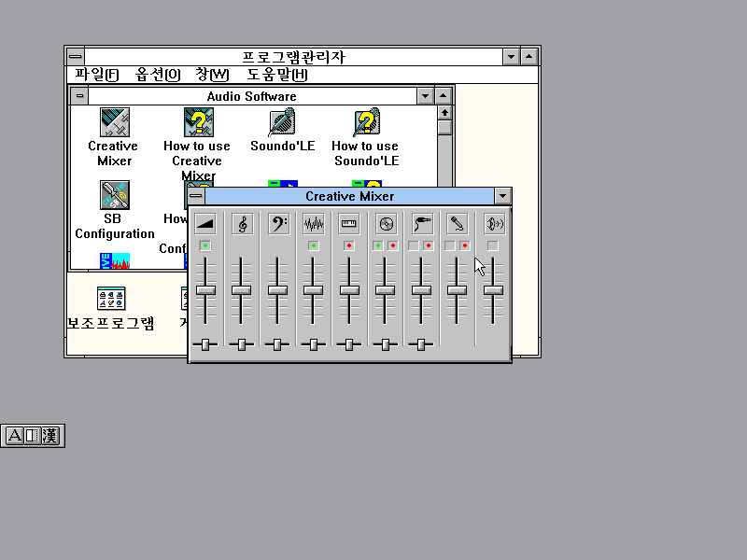This screenshot has width=747, height=560.
Task: Enable the line-in channel empty output switch
Action: pyautogui.click(x=414, y=245)
